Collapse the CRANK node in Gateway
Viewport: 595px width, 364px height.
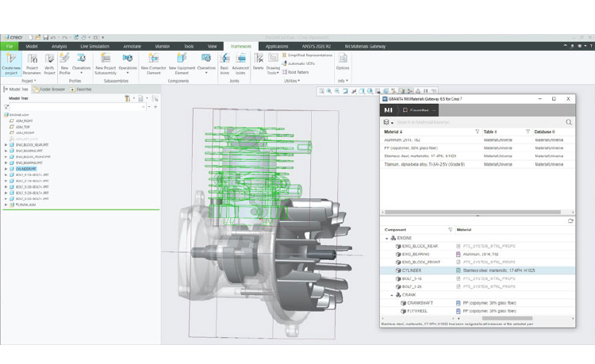[x=392, y=295]
